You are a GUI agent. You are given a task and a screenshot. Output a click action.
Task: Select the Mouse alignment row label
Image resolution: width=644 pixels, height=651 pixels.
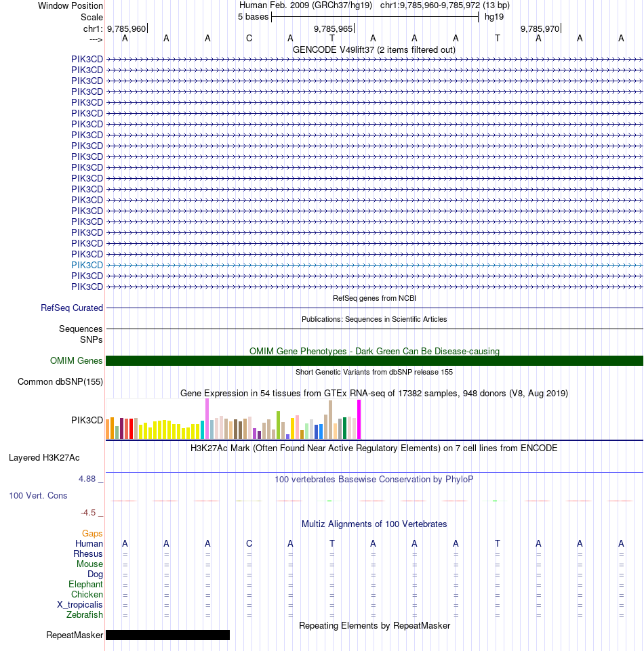(x=89, y=564)
